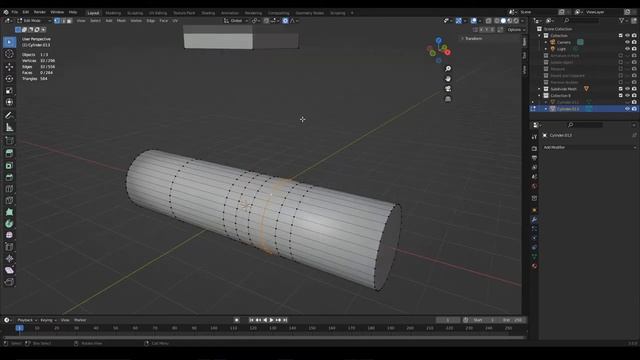Image resolution: width=640 pixels, height=360 pixels.
Task: Click the red X axis gizmo handle
Action: [x=448, y=52]
